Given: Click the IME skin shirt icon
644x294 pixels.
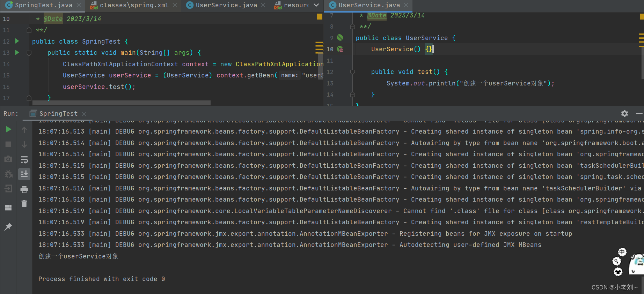Looking at the screenshot, I should (x=618, y=272).
